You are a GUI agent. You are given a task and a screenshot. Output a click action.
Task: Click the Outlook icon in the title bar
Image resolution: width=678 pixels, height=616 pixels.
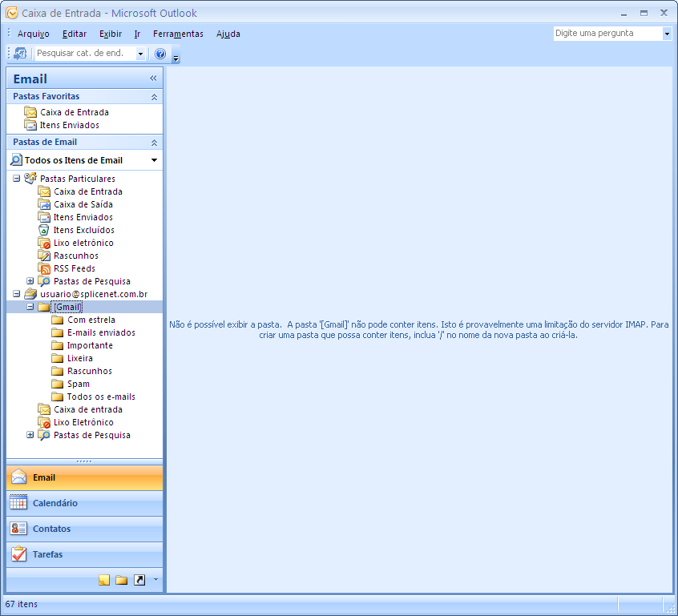pyautogui.click(x=12, y=13)
